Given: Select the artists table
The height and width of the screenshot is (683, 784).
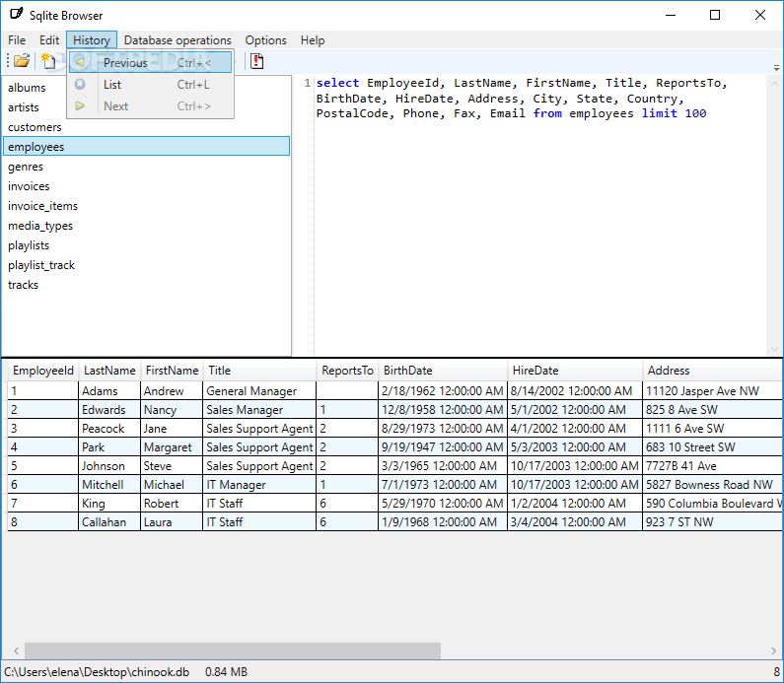Looking at the screenshot, I should click(x=146, y=107).
